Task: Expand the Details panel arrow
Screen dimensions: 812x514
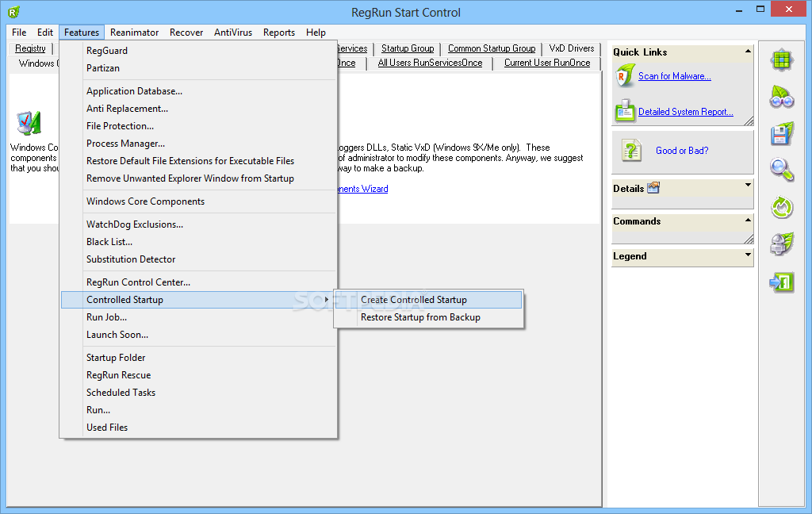Action: point(748,185)
